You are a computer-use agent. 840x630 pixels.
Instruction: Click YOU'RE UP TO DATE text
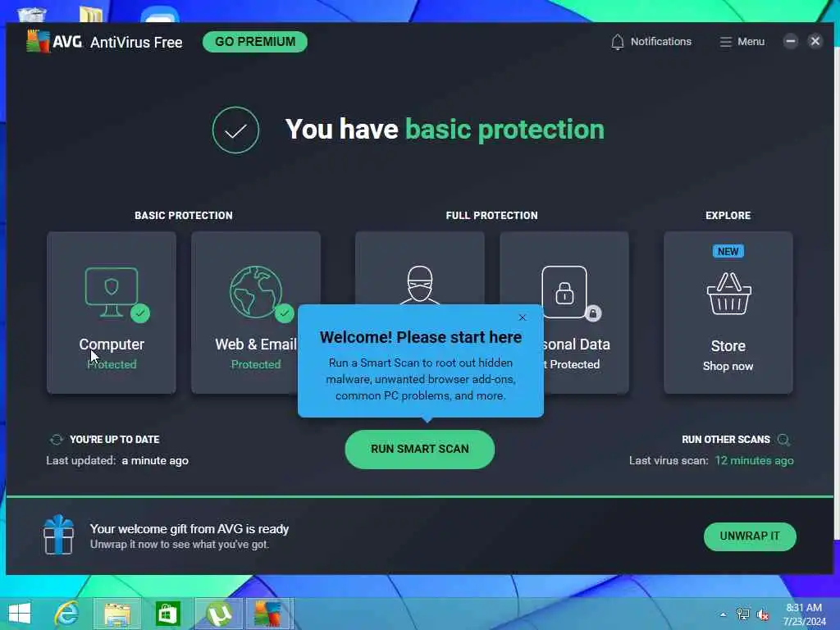click(x=115, y=440)
